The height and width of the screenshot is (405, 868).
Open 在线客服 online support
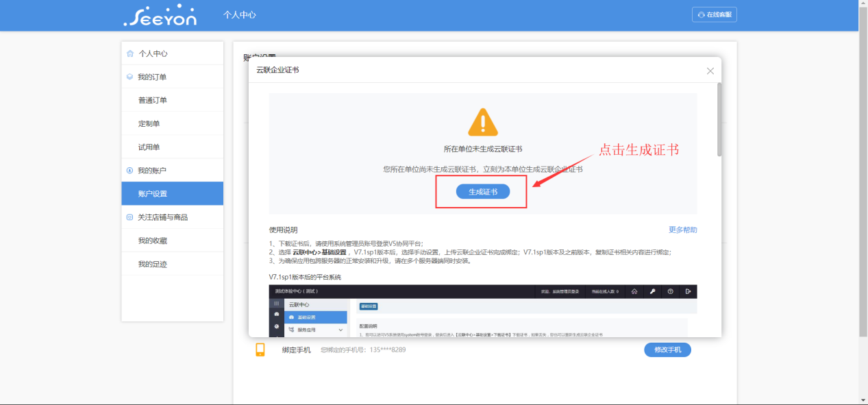click(x=715, y=14)
